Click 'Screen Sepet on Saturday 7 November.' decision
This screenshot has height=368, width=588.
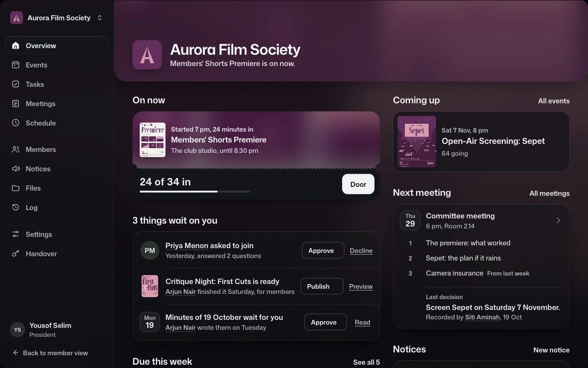click(493, 307)
